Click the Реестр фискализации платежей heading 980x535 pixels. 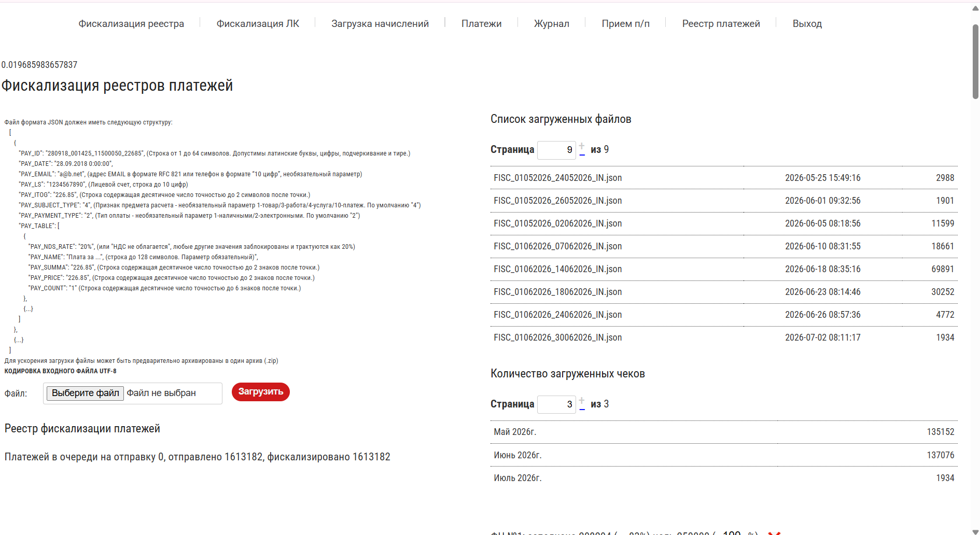[82, 429]
